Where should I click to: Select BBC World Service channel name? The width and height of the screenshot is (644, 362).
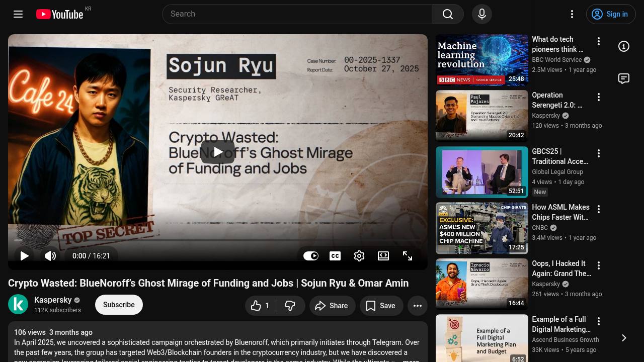click(x=557, y=60)
